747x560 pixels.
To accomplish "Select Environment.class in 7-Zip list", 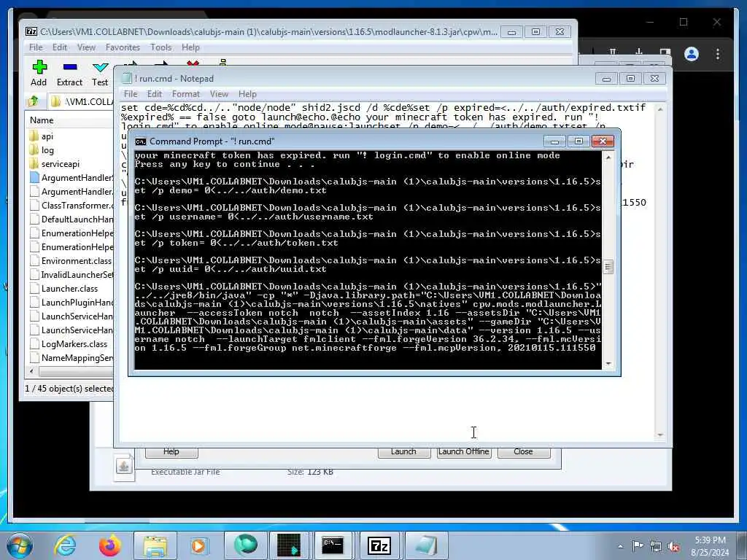I will (71, 261).
